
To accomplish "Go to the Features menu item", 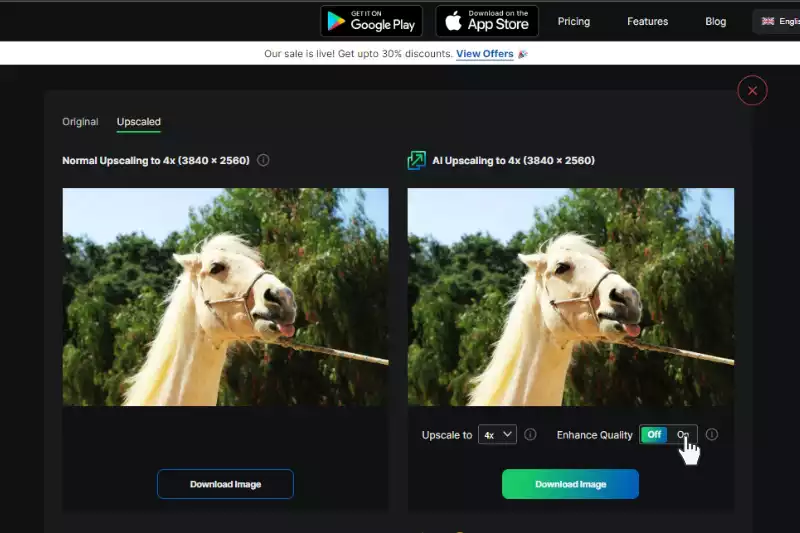I will [x=647, y=21].
